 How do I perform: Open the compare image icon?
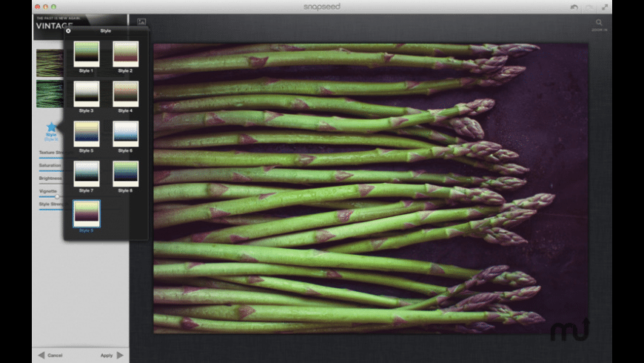[141, 21]
